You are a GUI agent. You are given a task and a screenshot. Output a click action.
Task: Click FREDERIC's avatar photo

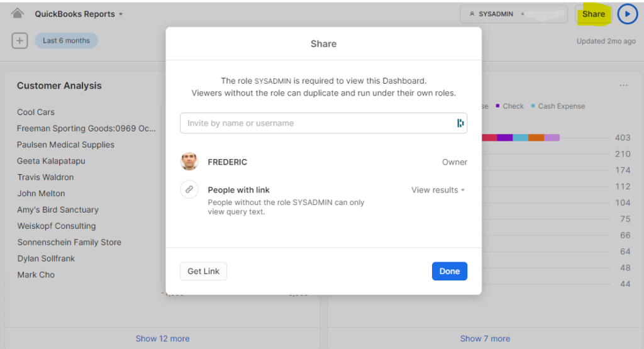point(189,162)
